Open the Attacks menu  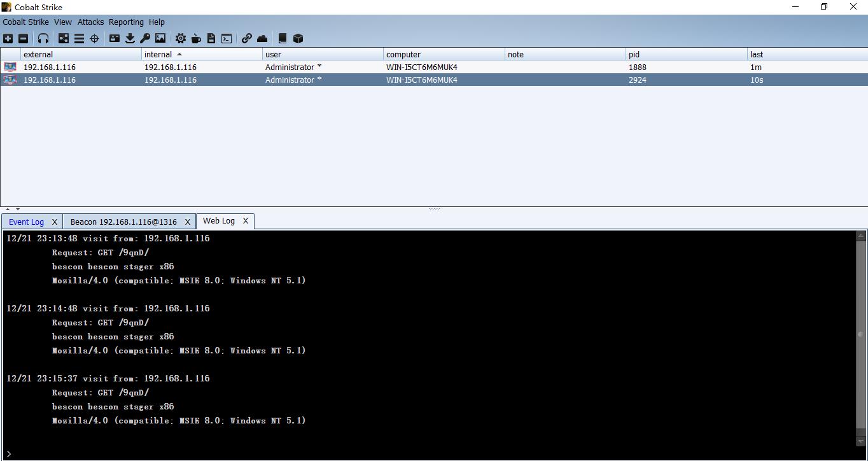click(90, 22)
